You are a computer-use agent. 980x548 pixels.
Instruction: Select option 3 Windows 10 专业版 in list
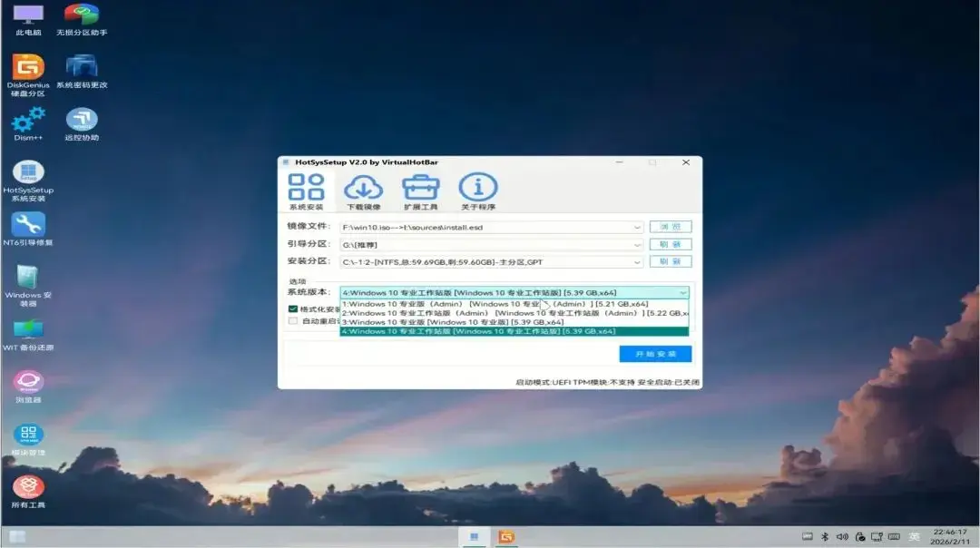[454, 322]
